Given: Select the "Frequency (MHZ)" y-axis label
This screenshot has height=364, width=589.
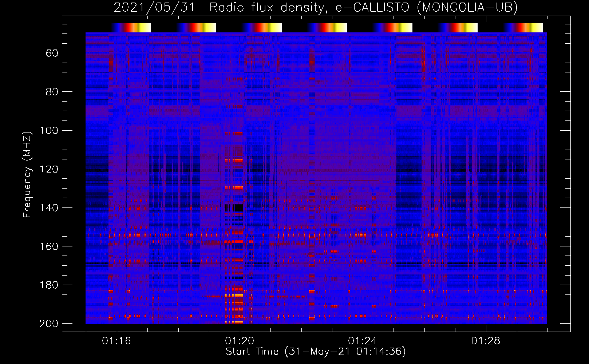Looking at the screenshot, I should [x=27, y=174].
